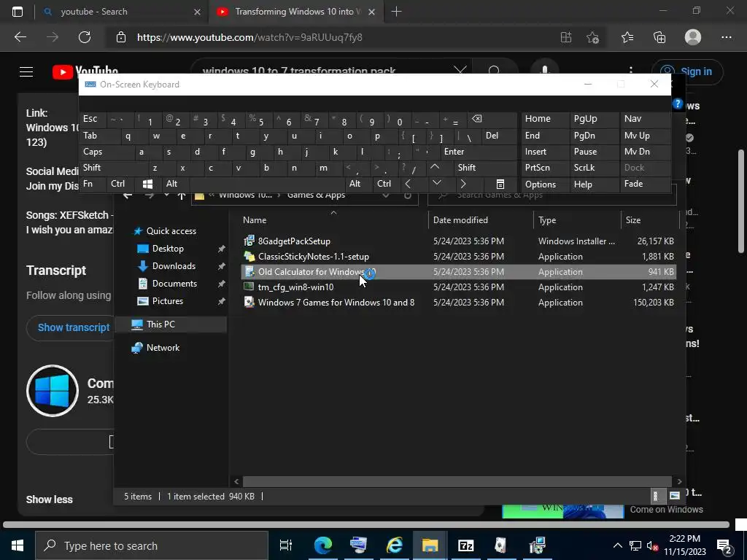The image size is (747, 560).
Task: Toggle the right Shift key on keyboard
Action: [485, 168]
